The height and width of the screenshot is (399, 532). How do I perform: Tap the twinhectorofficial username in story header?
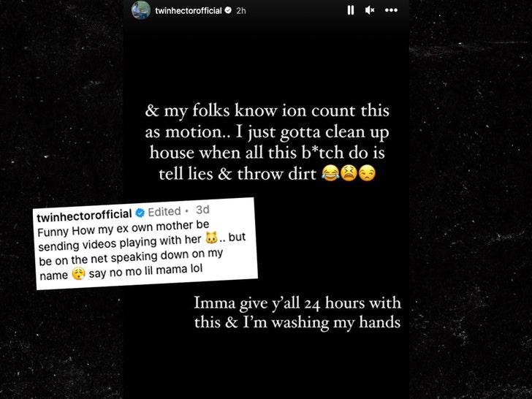(189, 11)
